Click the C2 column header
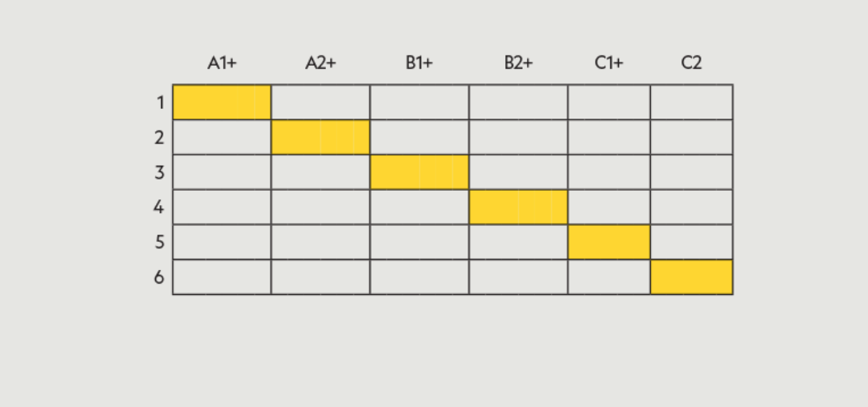The width and height of the screenshot is (868, 407). coord(691,63)
